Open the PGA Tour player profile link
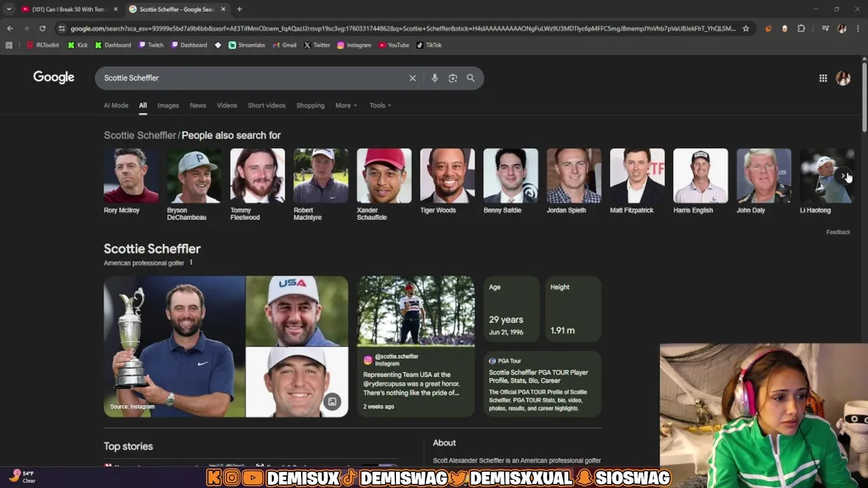Viewport: 868px width, 488px height. click(542, 384)
